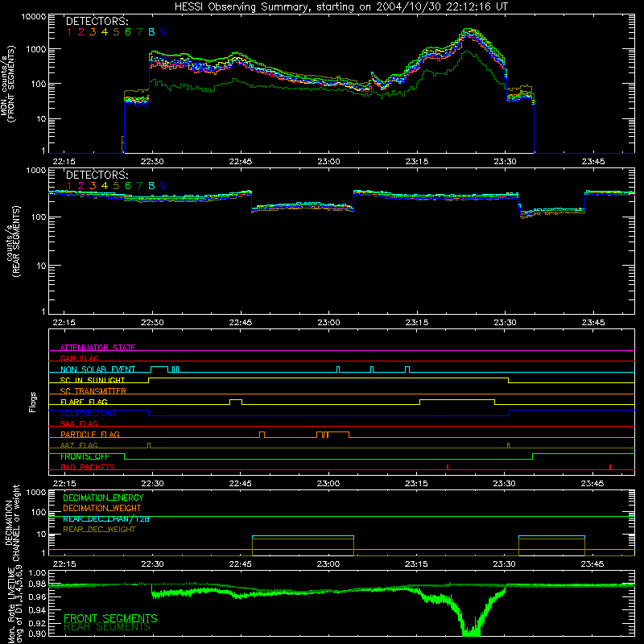The width and height of the screenshot is (644, 644).
Task: Click the FRONT SEGMENTS livetime legend label
Action: (110, 618)
